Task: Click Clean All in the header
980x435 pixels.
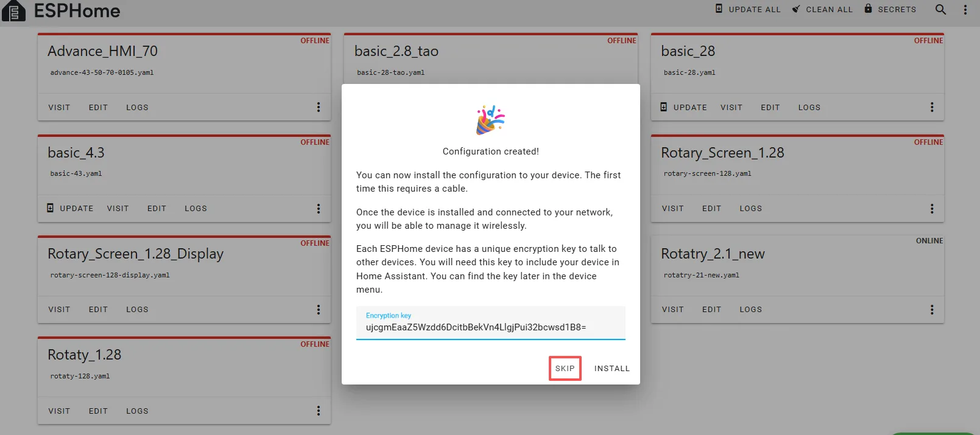Action: [x=822, y=9]
